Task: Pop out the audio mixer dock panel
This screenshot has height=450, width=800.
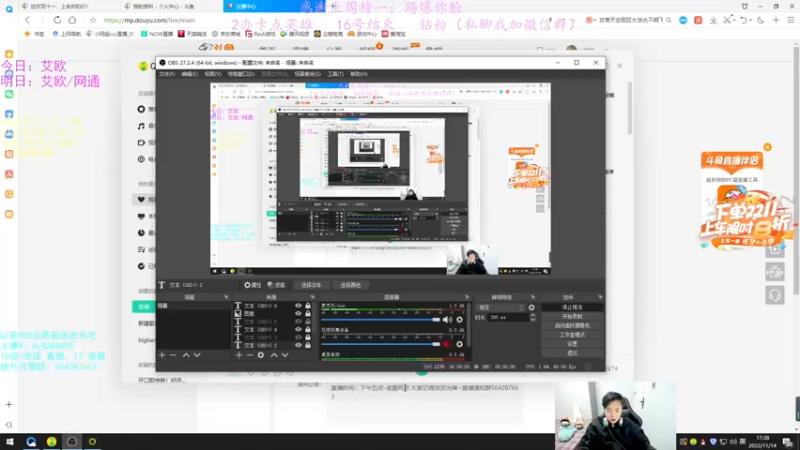Action: click(467, 297)
